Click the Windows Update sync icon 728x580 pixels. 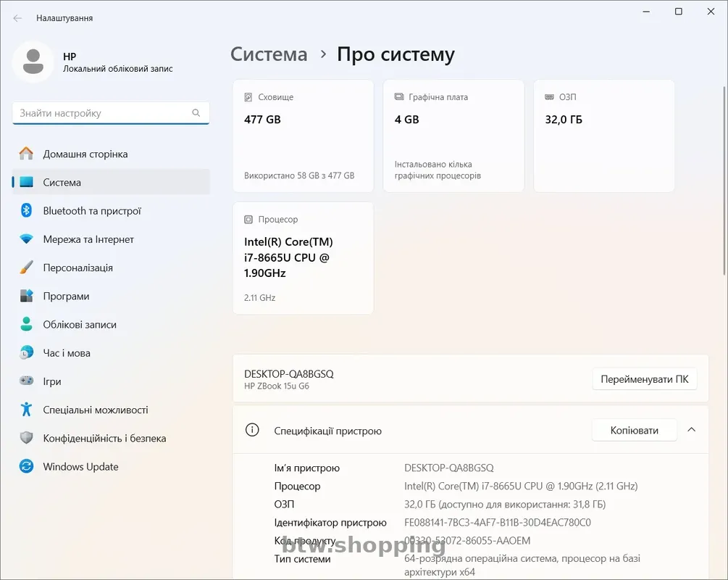click(x=27, y=467)
